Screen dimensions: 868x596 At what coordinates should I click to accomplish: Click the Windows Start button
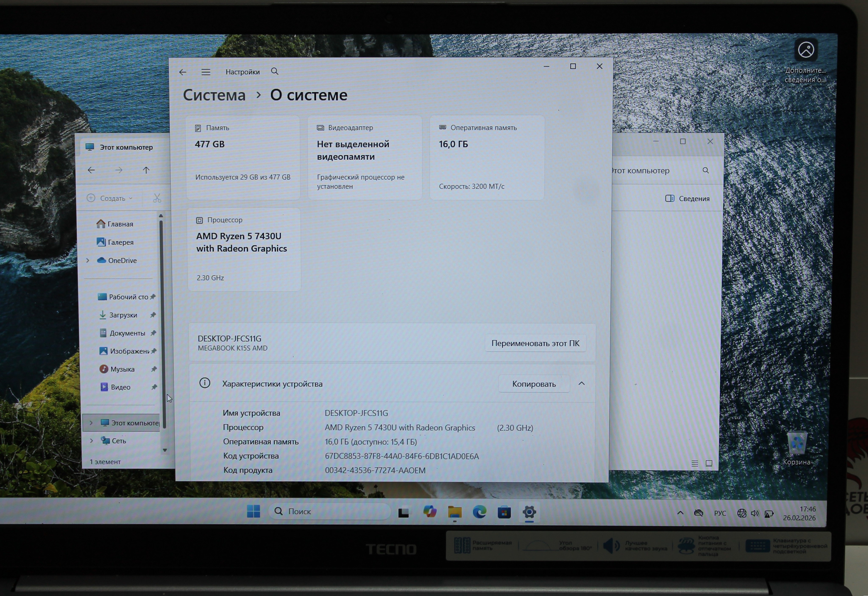click(x=254, y=511)
